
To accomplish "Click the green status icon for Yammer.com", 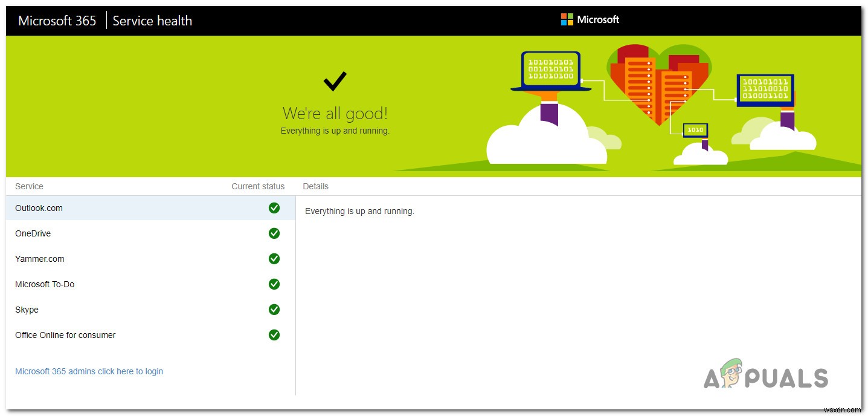I will pos(274,259).
